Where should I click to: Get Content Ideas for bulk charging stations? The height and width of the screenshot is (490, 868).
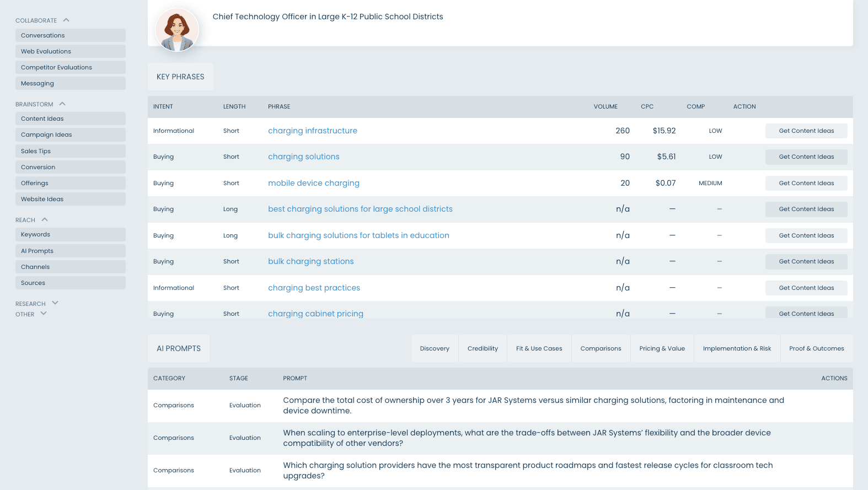click(x=806, y=261)
